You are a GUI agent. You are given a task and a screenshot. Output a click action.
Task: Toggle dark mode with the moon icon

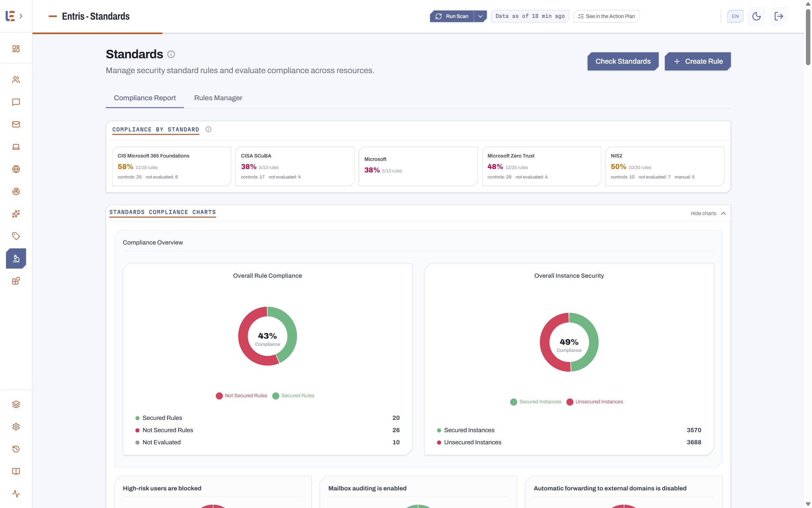coord(757,16)
